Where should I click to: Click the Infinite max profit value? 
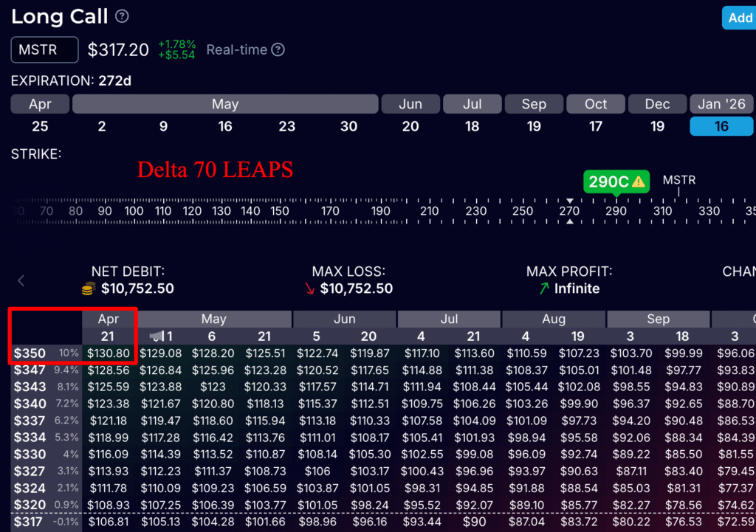pos(577,289)
